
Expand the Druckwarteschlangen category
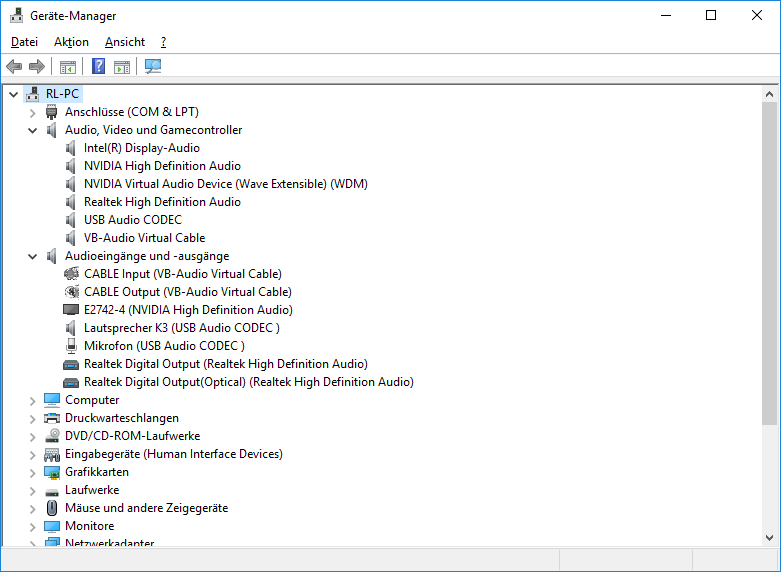[x=33, y=418]
